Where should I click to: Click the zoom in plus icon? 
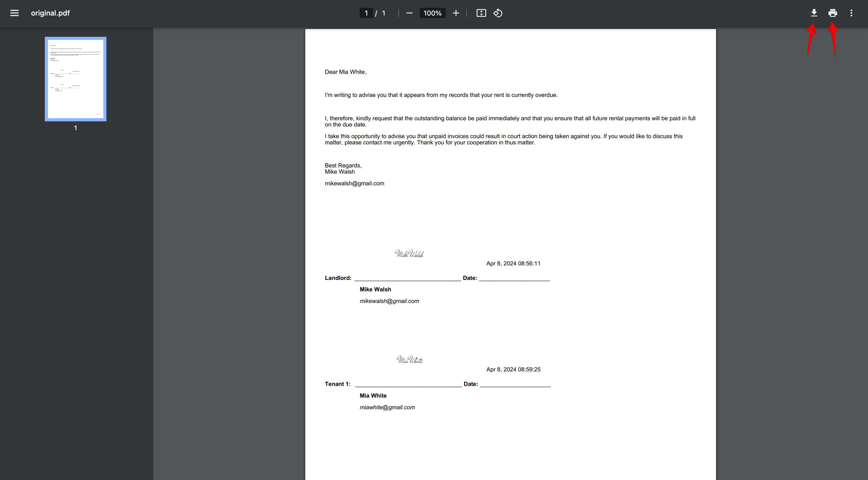click(455, 13)
